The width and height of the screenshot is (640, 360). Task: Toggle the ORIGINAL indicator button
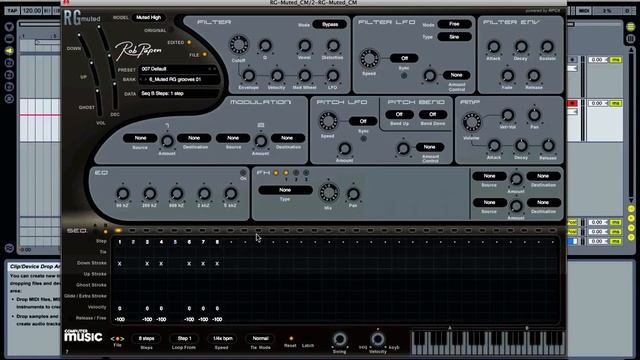click(x=171, y=30)
